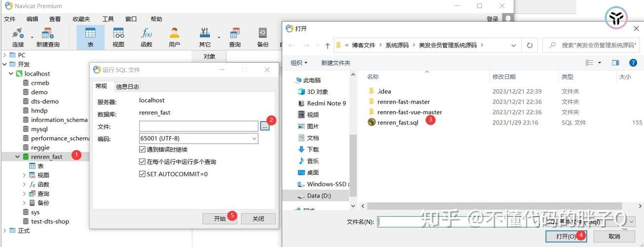Click the 备份 backup toolbar icon
This screenshot has width=644, height=247.
pos(263,38)
